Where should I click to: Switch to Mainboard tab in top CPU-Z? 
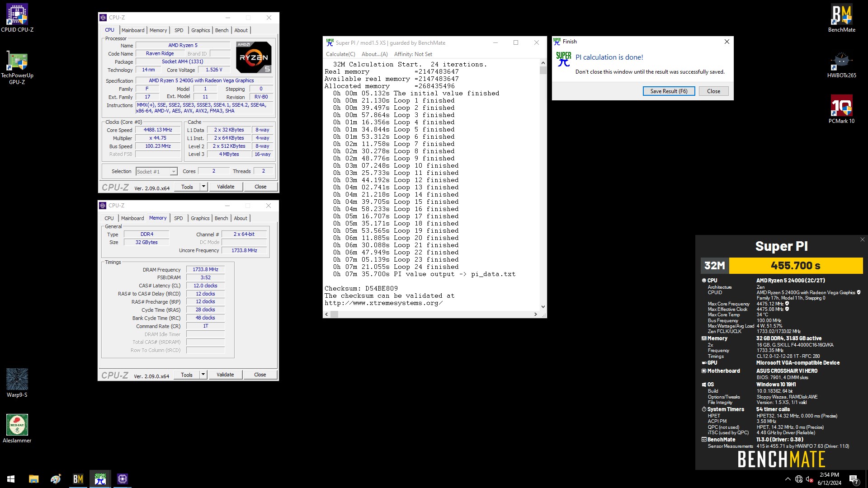point(133,30)
